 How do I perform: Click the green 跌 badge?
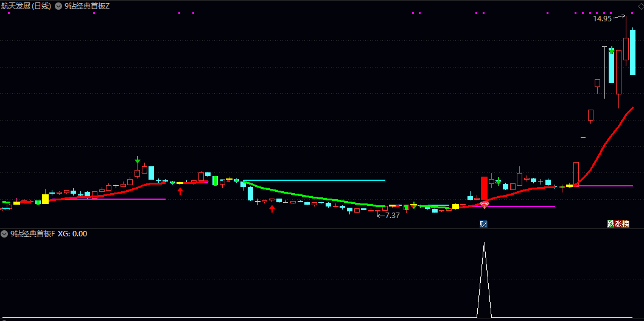(611, 224)
